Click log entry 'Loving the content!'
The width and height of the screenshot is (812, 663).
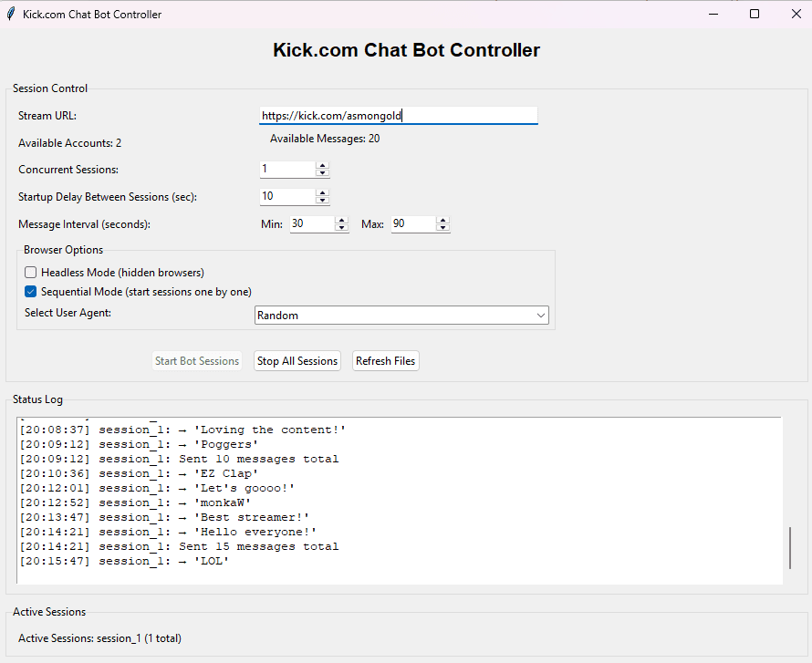(x=182, y=430)
